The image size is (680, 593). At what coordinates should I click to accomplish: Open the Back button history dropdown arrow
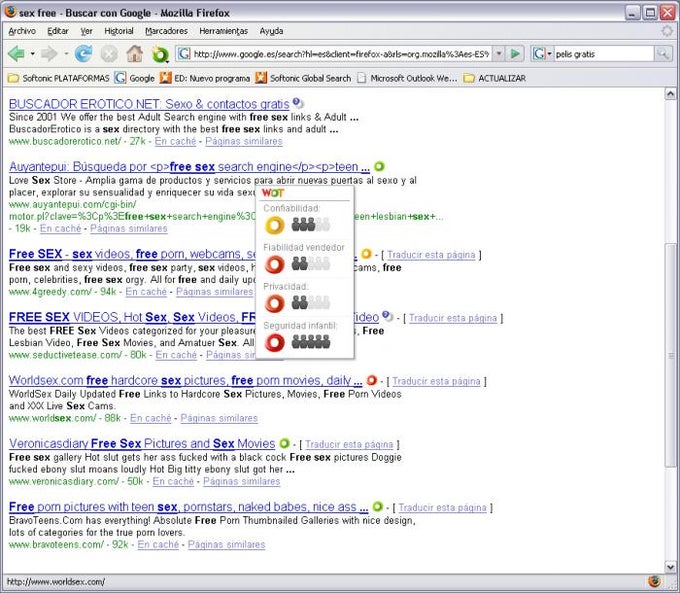(33, 54)
